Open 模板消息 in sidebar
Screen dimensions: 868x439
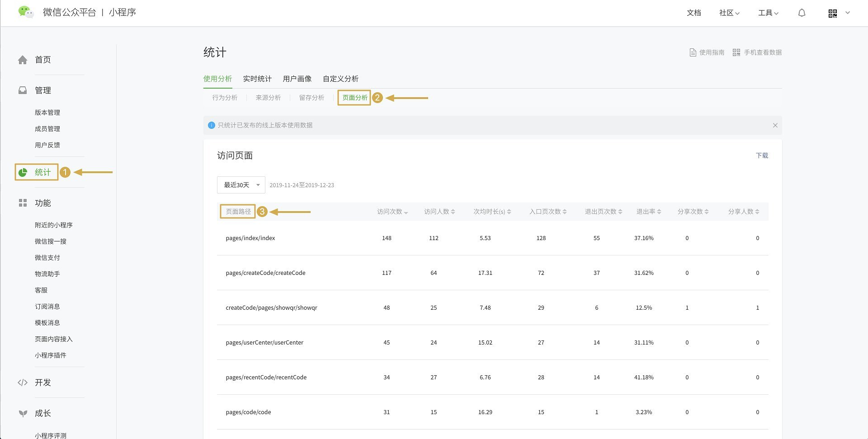point(47,323)
